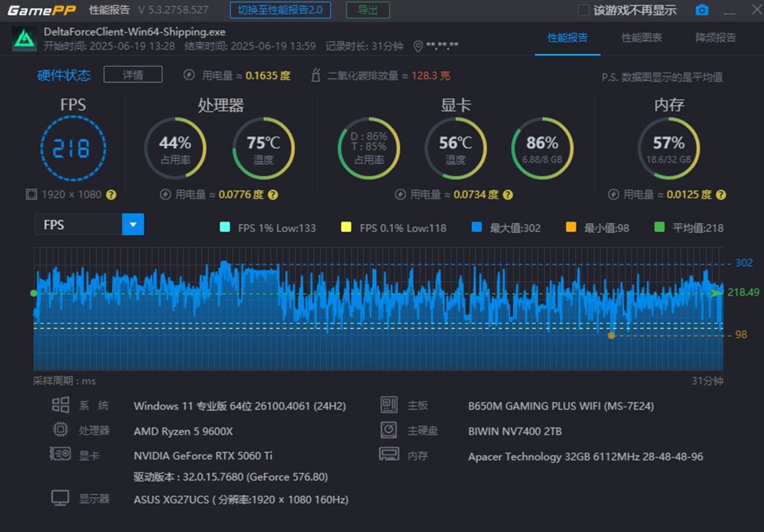This screenshot has width=764, height=532.
Task: Click the lightning power consumption icon
Action: (189, 75)
